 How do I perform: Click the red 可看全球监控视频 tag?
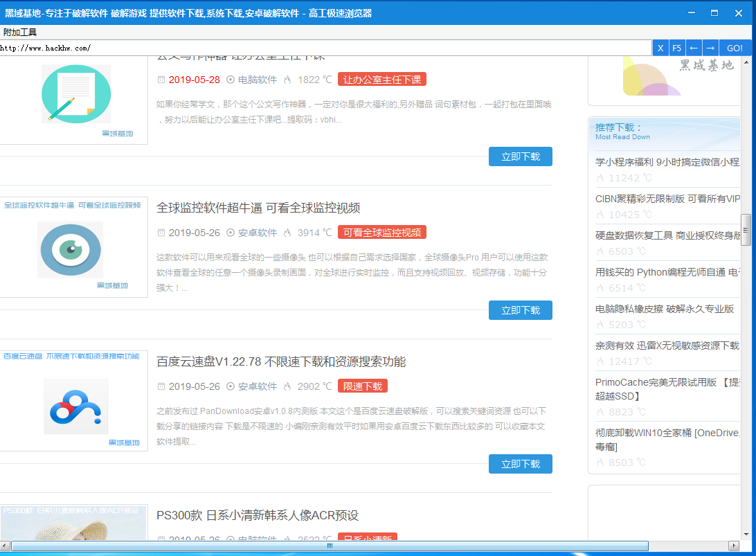[x=382, y=233]
